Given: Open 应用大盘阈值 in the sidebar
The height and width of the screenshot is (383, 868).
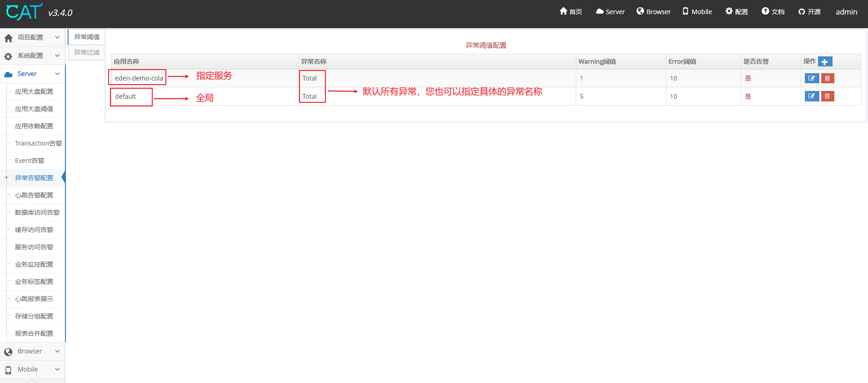Looking at the screenshot, I should 34,109.
